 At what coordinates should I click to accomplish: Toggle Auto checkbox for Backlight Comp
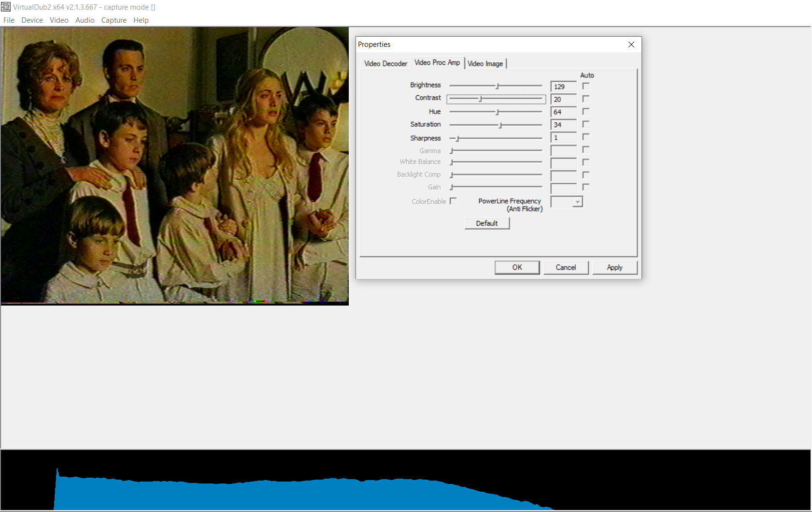click(586, 175)
